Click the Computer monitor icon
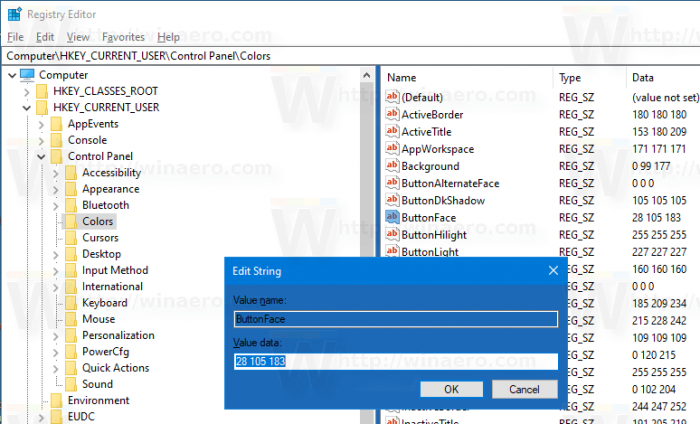This screenshot has width=700, height=424. tap(27, 75)
